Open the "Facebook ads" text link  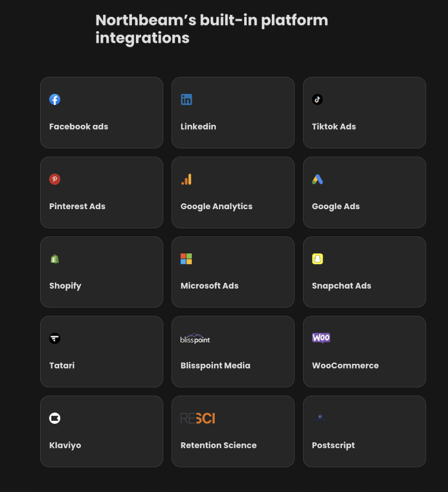point(79,126)
